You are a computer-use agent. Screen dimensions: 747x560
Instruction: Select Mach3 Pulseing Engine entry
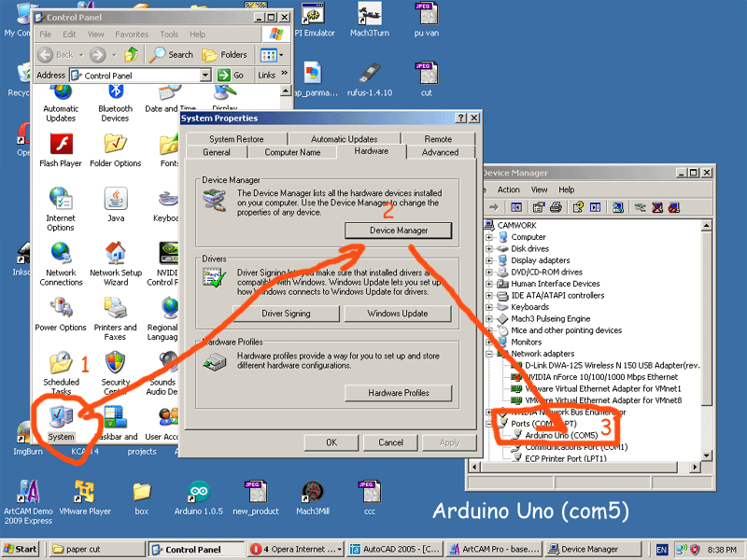tap(550, 318)
